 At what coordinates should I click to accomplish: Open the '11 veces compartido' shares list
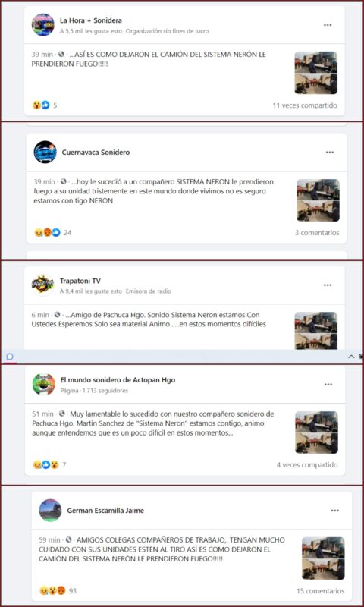pos(305,105)
